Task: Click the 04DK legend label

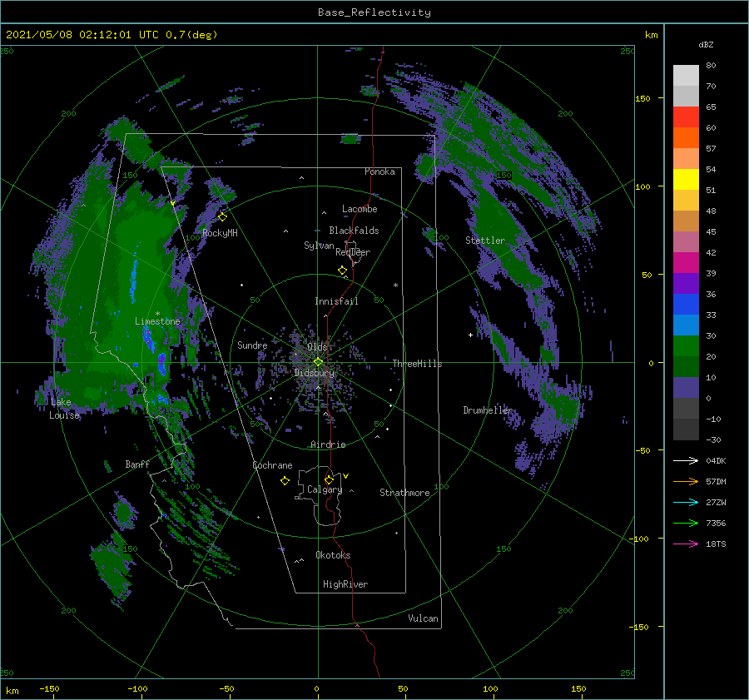Action: coord(716,460)
